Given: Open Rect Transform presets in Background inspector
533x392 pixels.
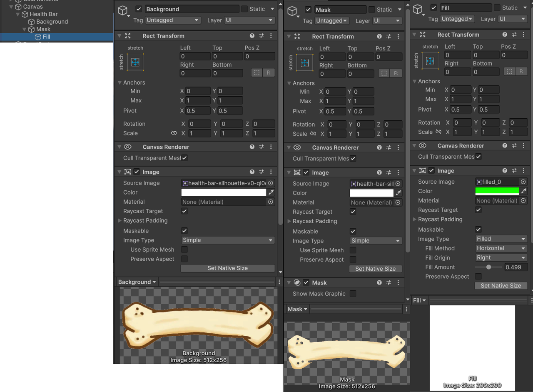Looking at the screenshot, I should pos(262,36).
